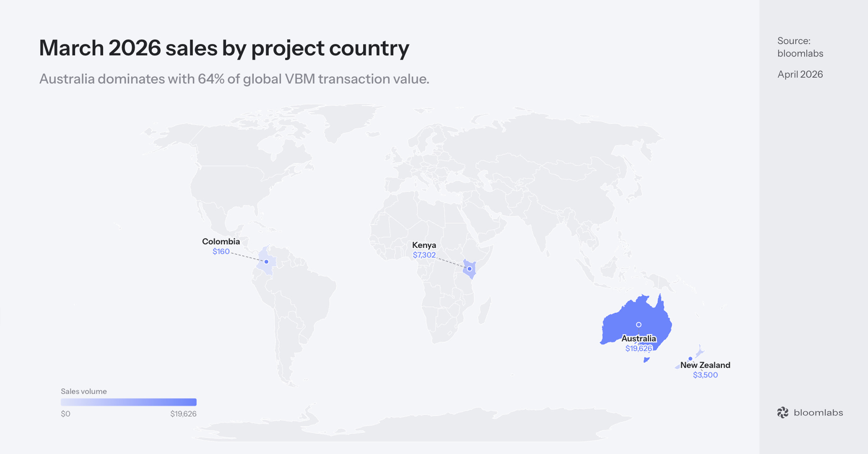Click the April 2026 date label
The height and width of the screenshot is (454, 868).
point(800,75)
